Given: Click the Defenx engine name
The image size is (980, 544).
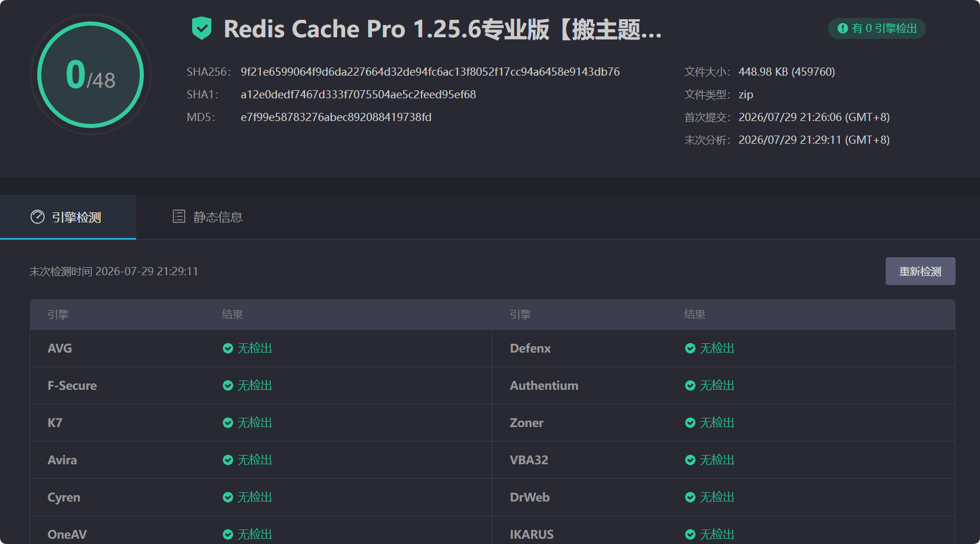Looking at the screenshot, I should click(530, 348).
